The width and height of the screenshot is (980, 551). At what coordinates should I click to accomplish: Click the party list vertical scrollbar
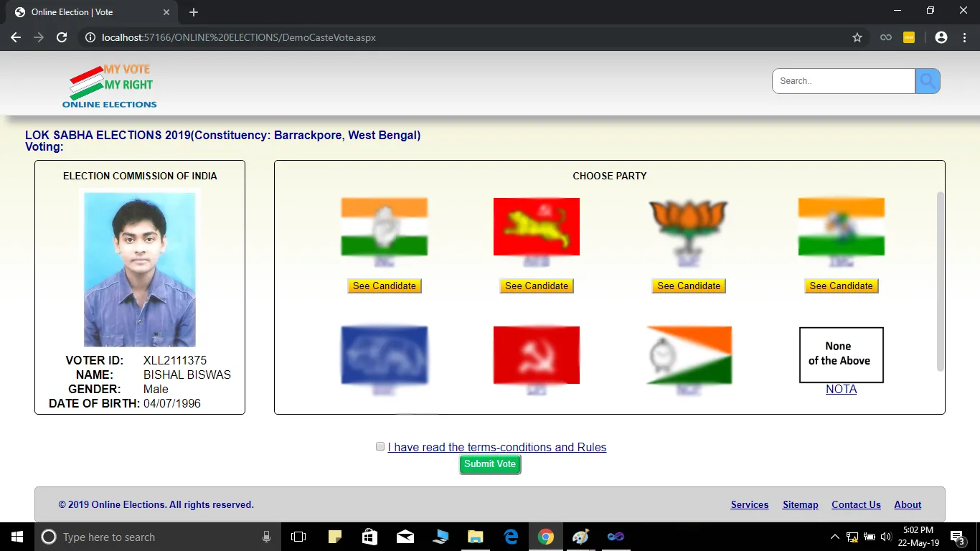click(941, 281)
